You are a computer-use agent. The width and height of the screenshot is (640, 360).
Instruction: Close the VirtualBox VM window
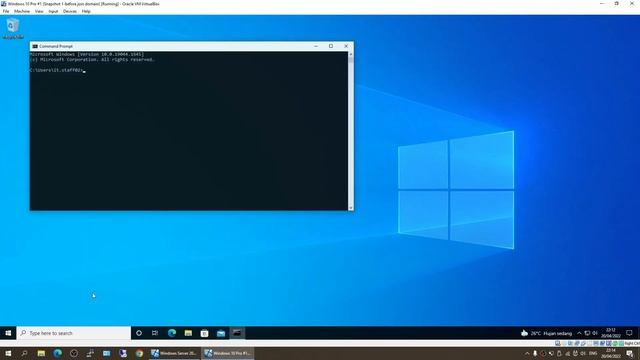tap(632, 4)
